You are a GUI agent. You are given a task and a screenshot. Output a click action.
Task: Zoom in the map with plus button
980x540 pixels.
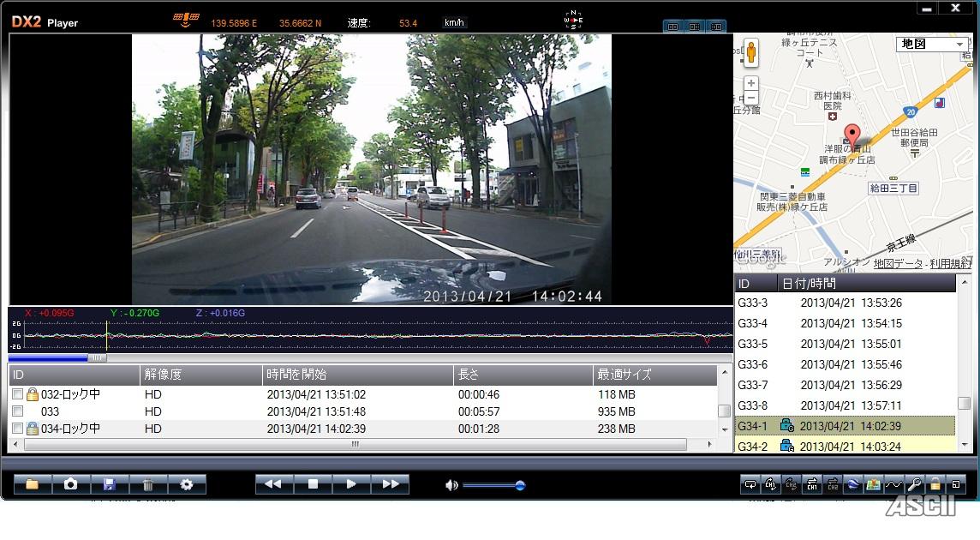[751, 83]
